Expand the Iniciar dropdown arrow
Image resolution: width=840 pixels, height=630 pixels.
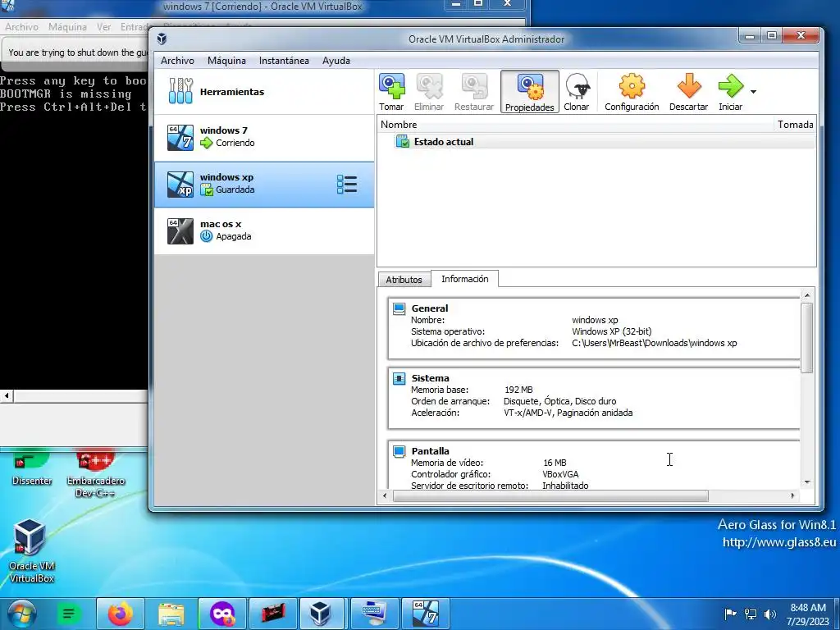[753, 92]
